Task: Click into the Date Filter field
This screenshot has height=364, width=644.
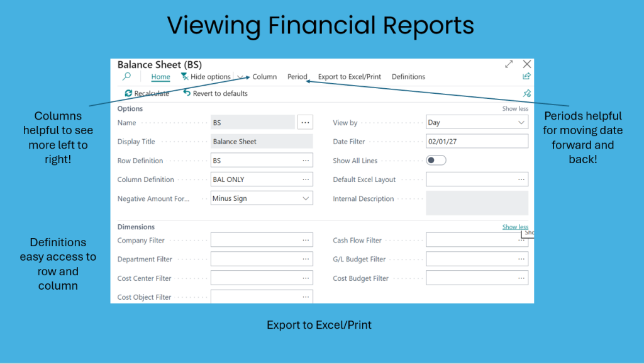Action: pyautogui.click(x=477, y=142)
